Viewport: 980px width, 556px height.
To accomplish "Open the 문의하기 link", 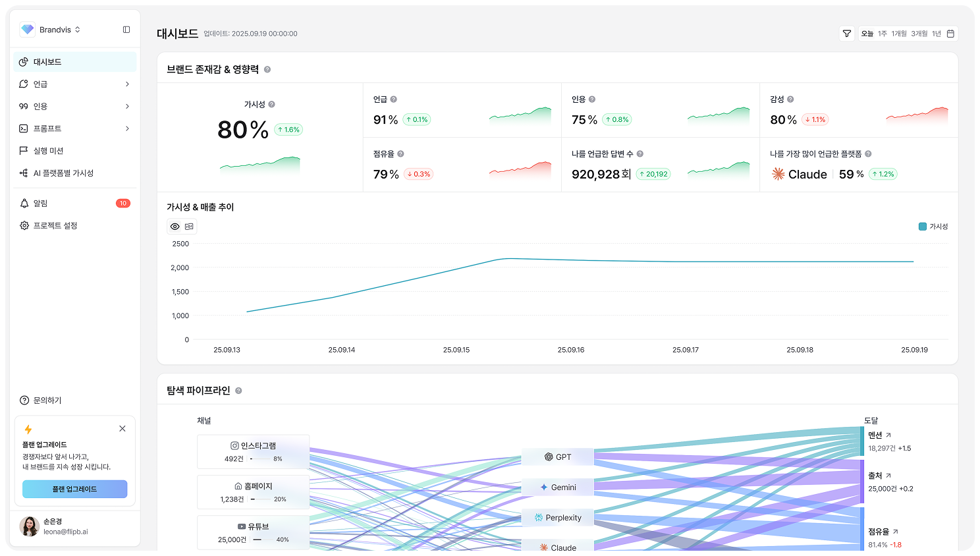I will (47, 401).
